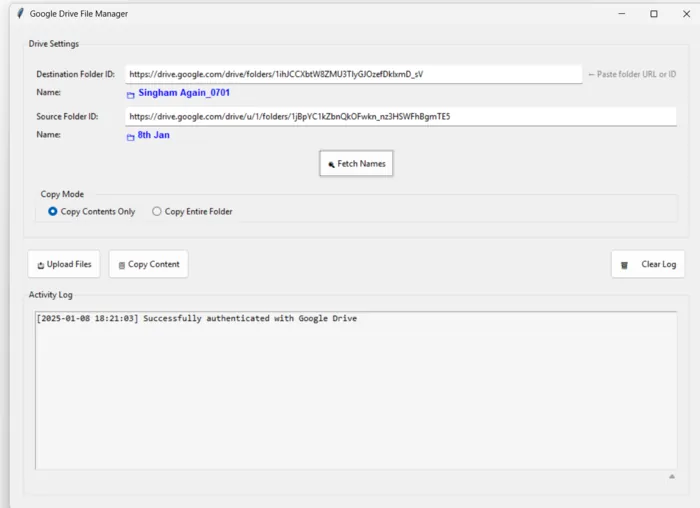This screenshot has height=508, width=700.
Task: Minimize the Google Drive File Manager window
Action: point(621,14)
